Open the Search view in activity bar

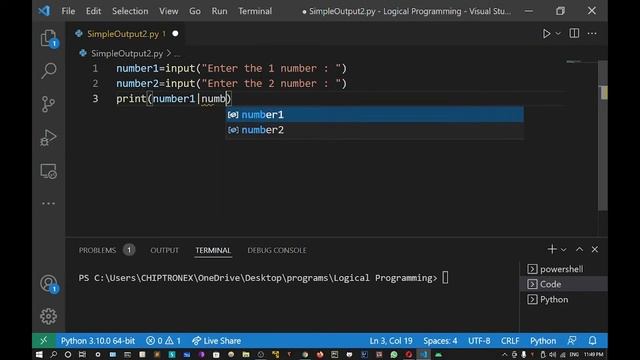click(x=49, y=71)
